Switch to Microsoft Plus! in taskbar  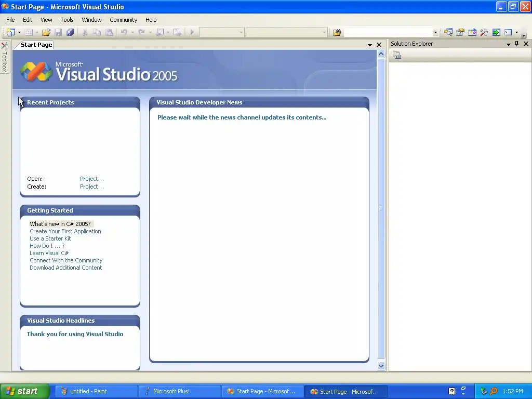179,391
